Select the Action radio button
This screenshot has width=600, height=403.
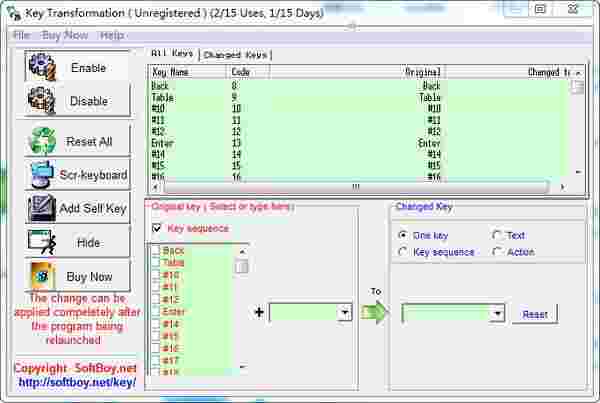497,253
